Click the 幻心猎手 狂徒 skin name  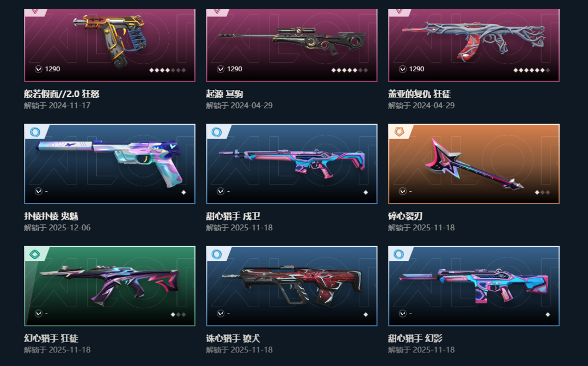pos(51,338)
